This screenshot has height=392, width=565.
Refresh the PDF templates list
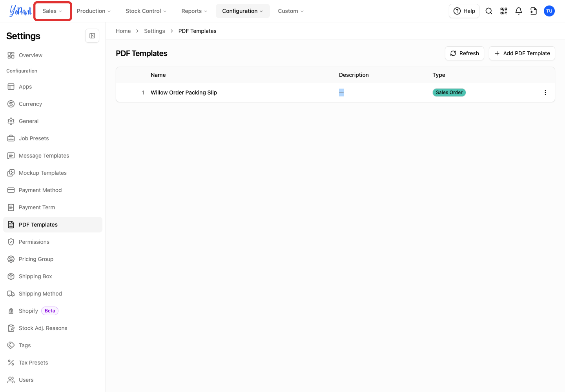(465, 53)
